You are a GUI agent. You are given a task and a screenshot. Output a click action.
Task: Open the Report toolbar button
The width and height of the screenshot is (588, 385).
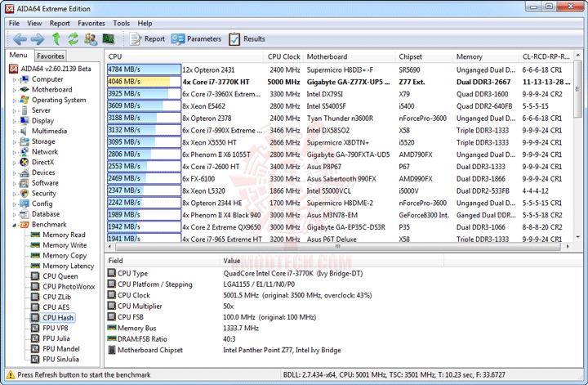coord(147,39)
